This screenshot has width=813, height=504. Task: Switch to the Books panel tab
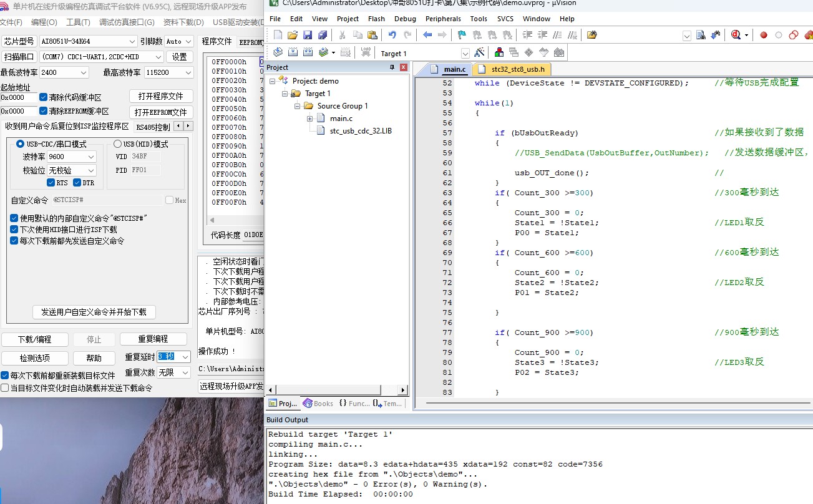pos(318,404)
